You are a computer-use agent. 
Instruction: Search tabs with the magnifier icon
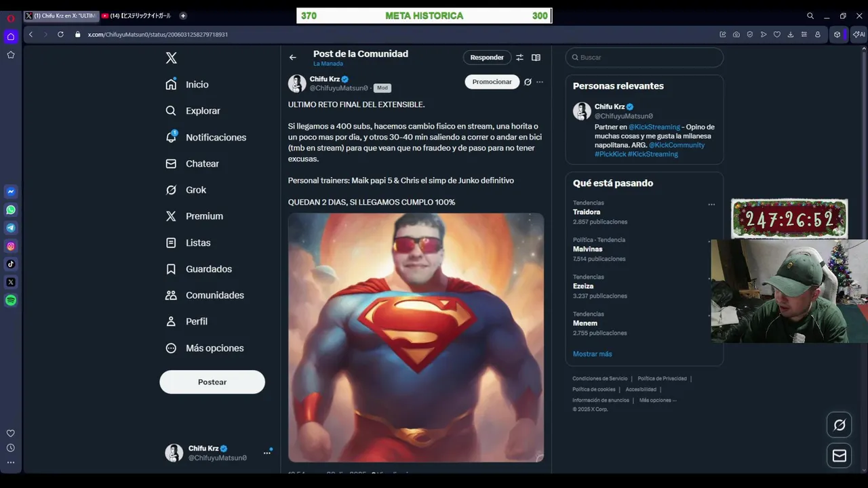[x=810, y=16]
